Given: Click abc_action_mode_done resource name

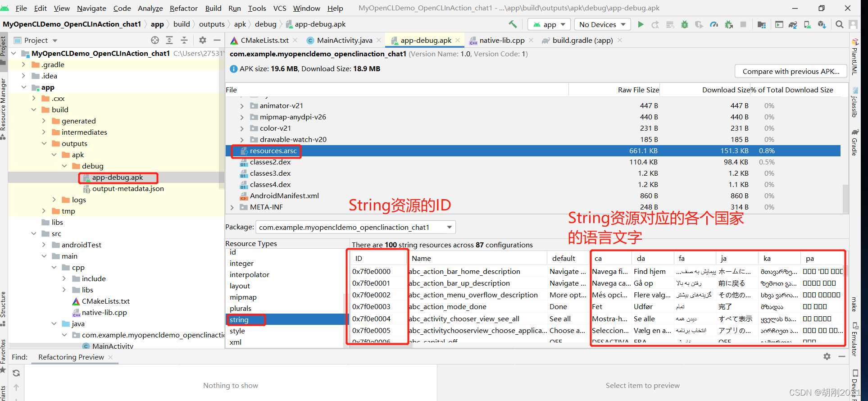Looking at the screenshot, I should [x=449, y=306].
